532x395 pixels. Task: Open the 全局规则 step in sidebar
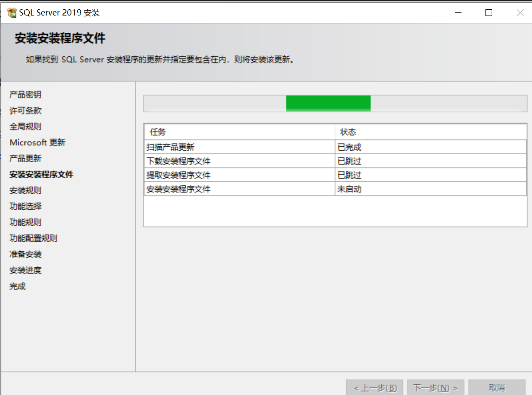[25, 127]
